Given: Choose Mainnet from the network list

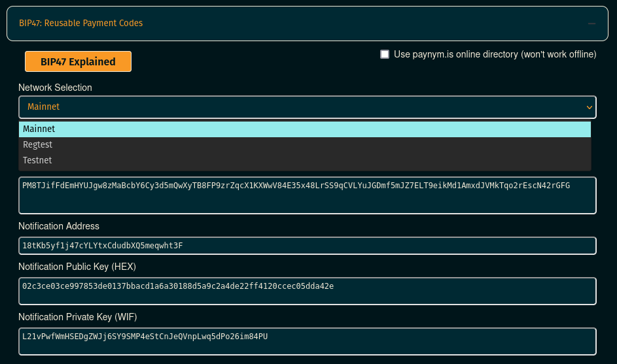Looking at the screenshot, I should pos(305,129).
